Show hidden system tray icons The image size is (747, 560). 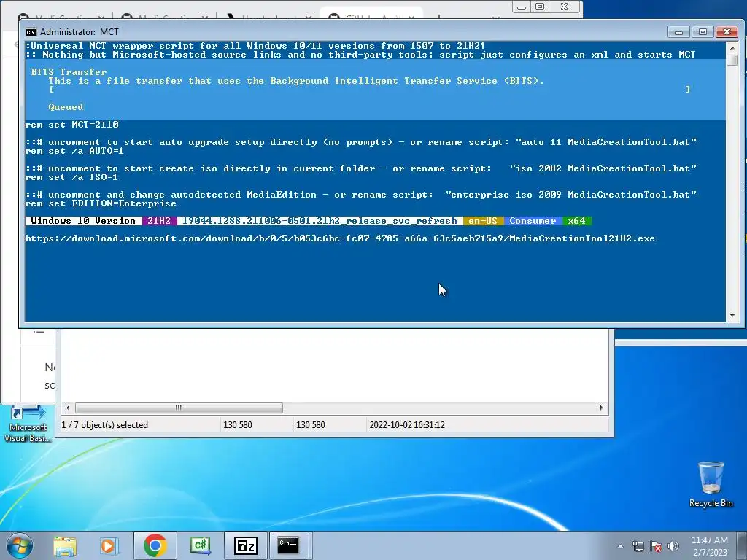point(620,546)
